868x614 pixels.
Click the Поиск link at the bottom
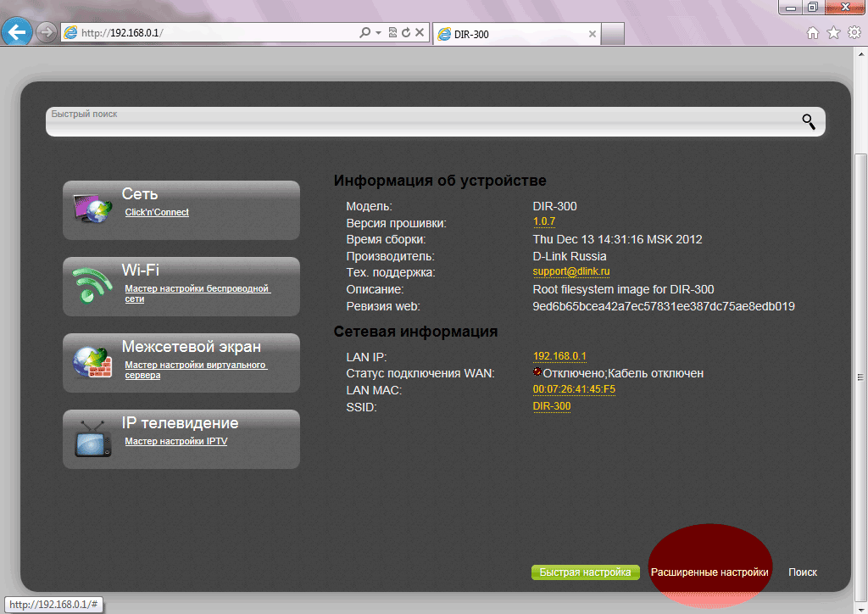(803, 572)
